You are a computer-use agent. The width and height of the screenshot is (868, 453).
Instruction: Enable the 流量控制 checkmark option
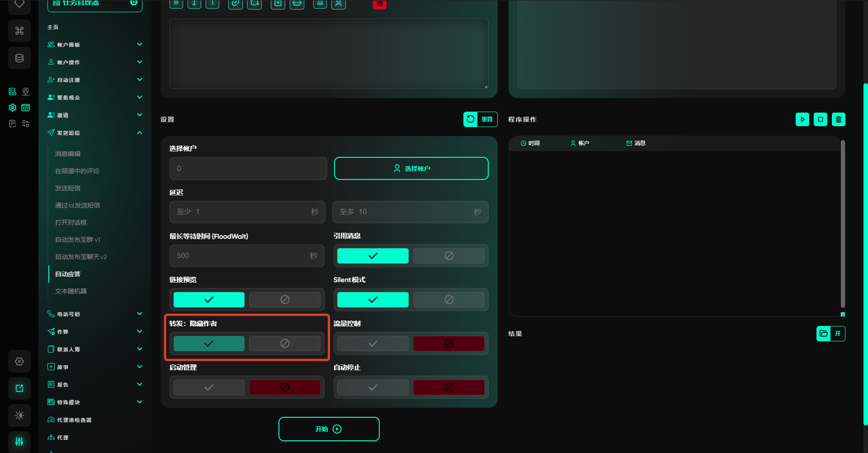click(x=373, y=344)
